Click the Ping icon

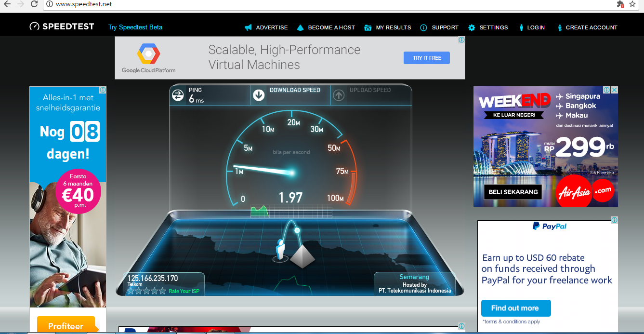click(178, 95)
